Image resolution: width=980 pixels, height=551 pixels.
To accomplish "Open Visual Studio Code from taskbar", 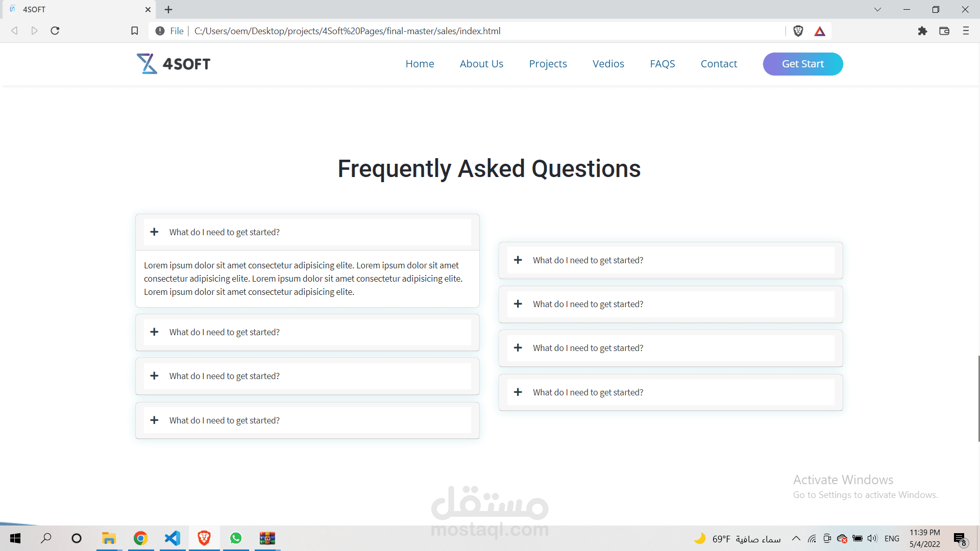I will 173,538.
